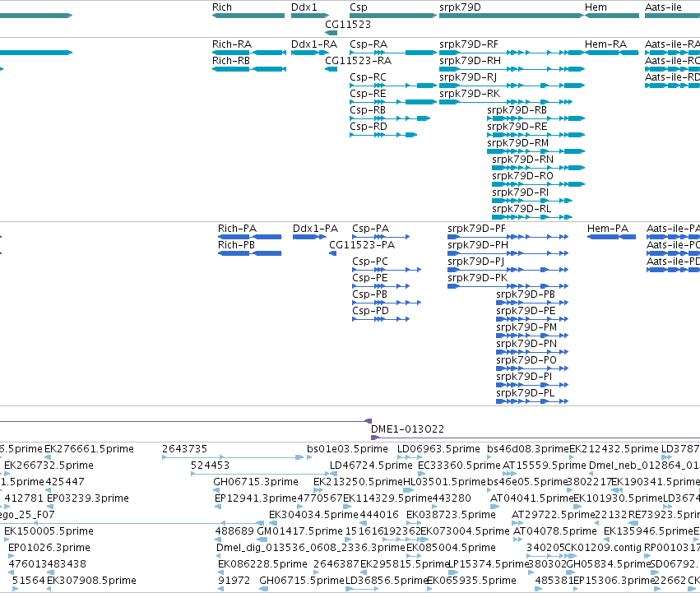Click the DME1-013022 feature label

coord(408,429)
